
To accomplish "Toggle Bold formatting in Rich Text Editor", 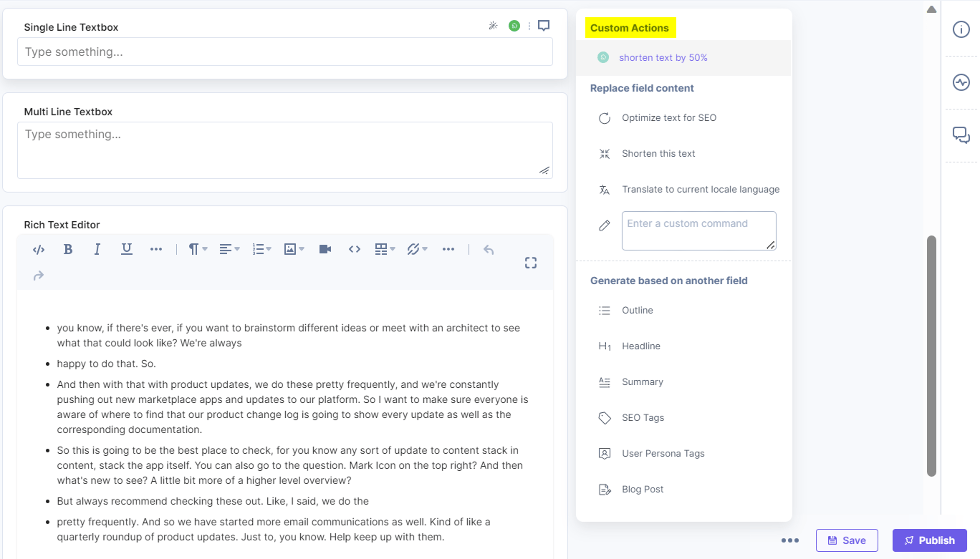I will click(68, 249).
